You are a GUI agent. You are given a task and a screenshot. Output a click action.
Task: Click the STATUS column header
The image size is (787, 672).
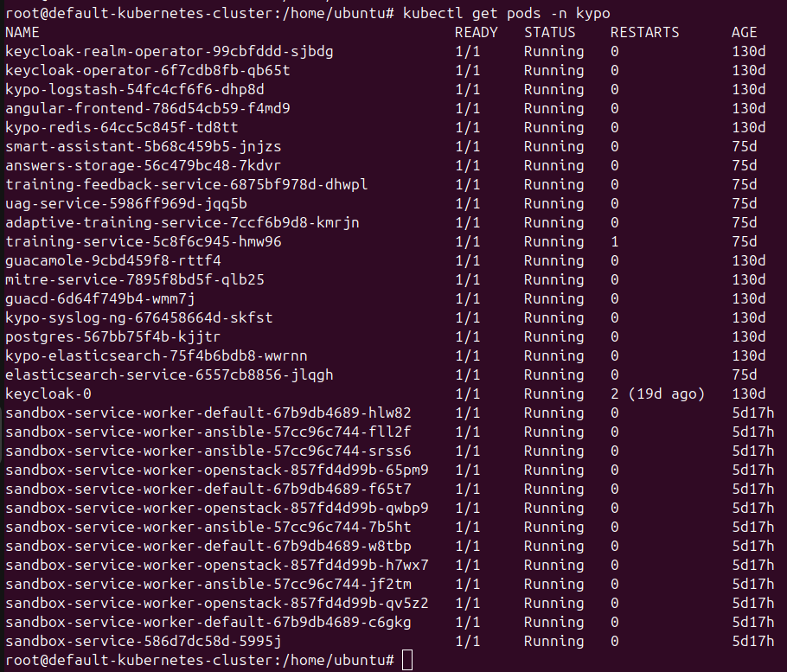pos(549,33)
